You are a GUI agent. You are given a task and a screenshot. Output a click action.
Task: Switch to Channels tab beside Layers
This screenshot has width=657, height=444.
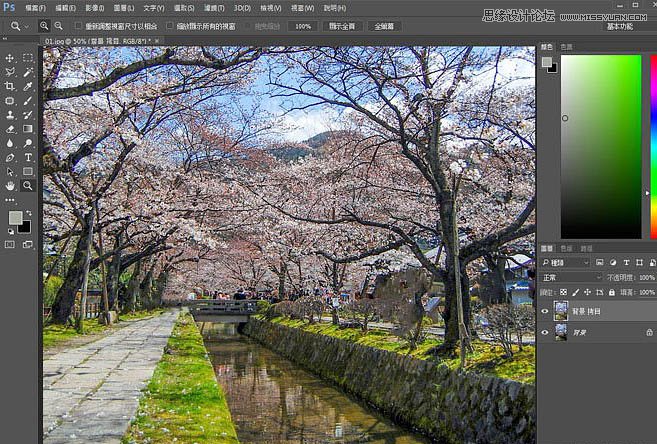(x=566, y=248)
